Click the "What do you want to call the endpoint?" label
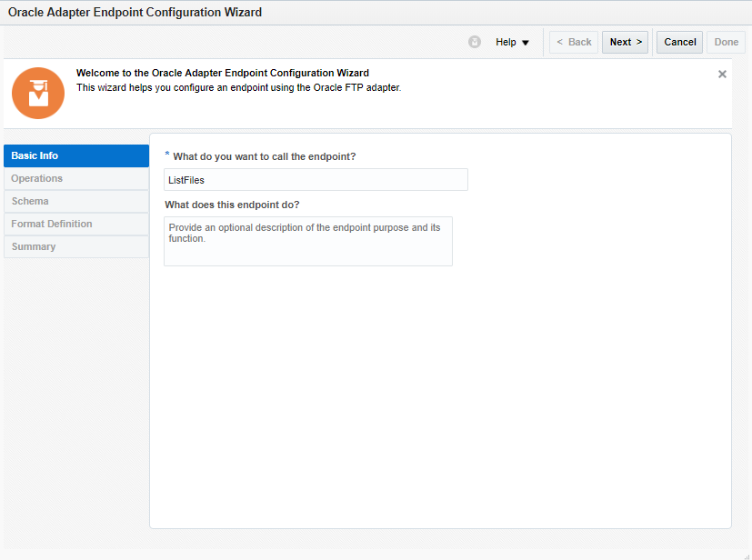 [x=264, y=156]
